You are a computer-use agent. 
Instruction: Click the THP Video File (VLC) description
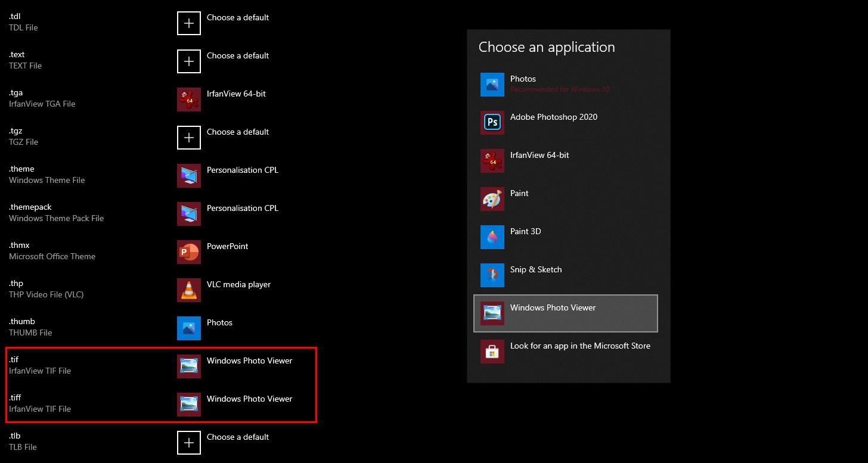[46, 294]
